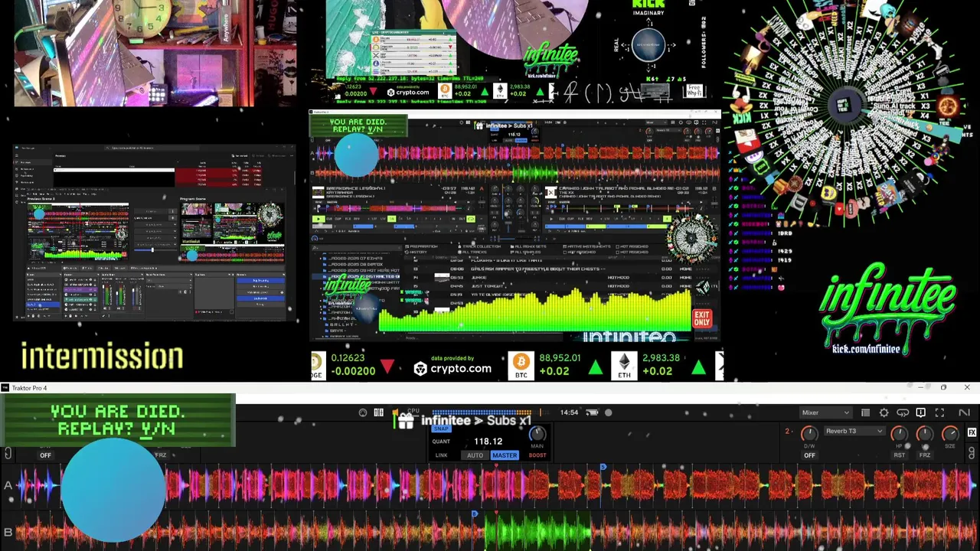Click the Traktor Pro 4 title bar app icon
This screenshot has height=551, width=980.
pyautogui.click(x=5, y=388)
